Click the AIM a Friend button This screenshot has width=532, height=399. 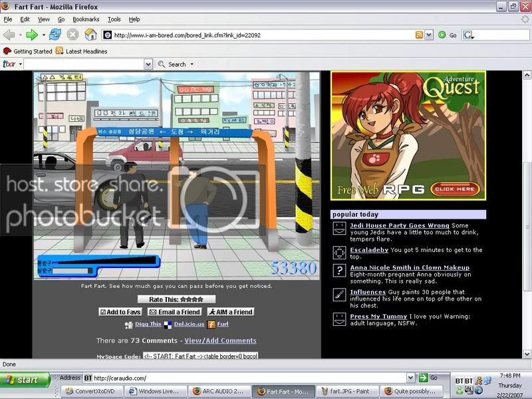click(x=231, y=312)
